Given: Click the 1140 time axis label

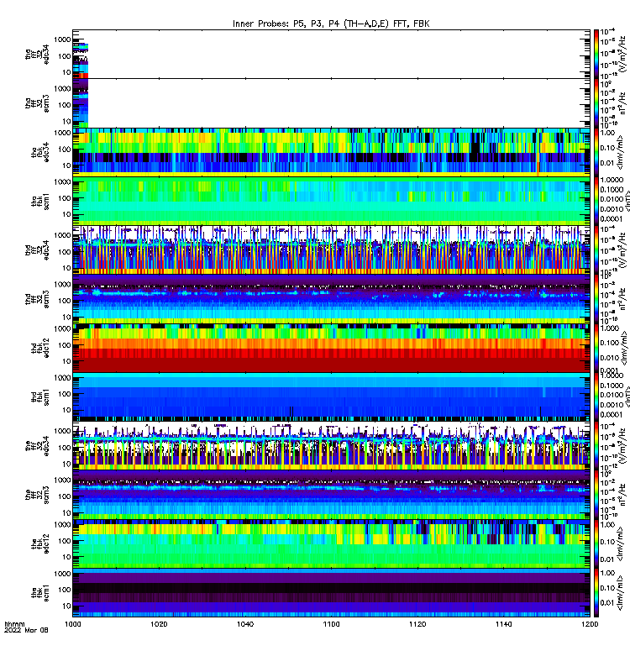Looking at the screenshot, I should point(503,624).
